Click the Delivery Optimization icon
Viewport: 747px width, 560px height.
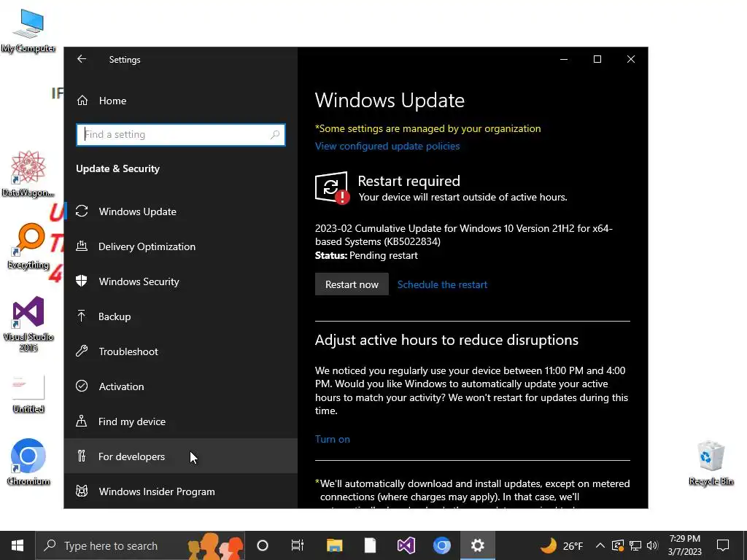(82, 246)
